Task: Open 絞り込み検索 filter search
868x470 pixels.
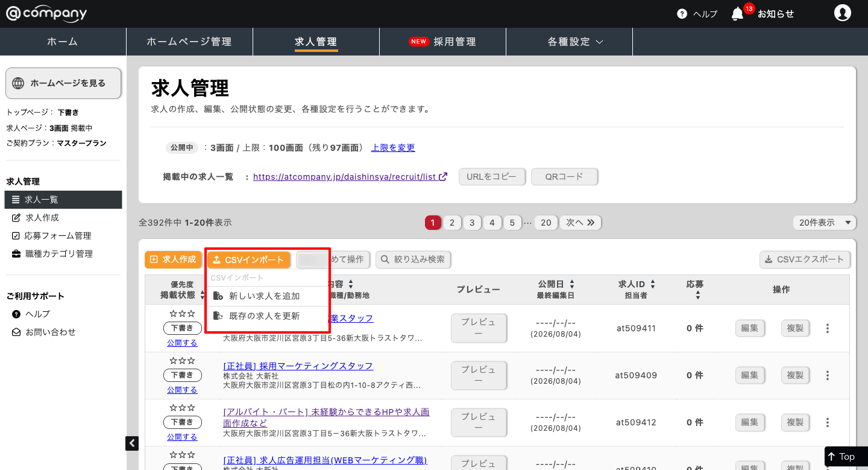Action: [x=413, y=259]
